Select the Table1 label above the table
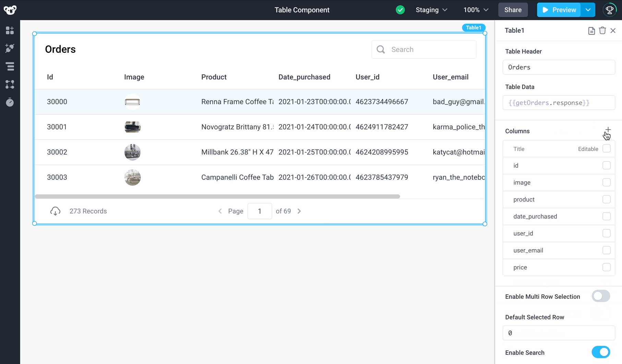This screenshot has width=622, height=364. 473,27
